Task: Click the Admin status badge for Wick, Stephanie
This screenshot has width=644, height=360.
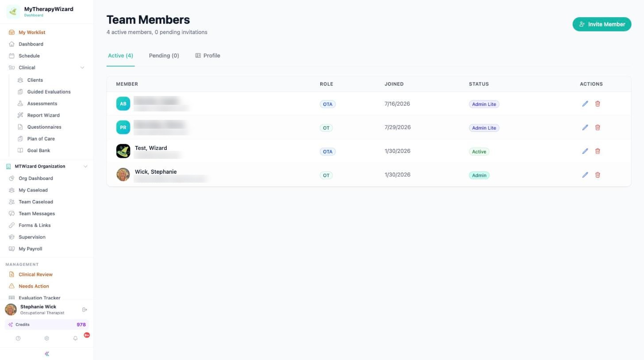Action: coord(479,175)
